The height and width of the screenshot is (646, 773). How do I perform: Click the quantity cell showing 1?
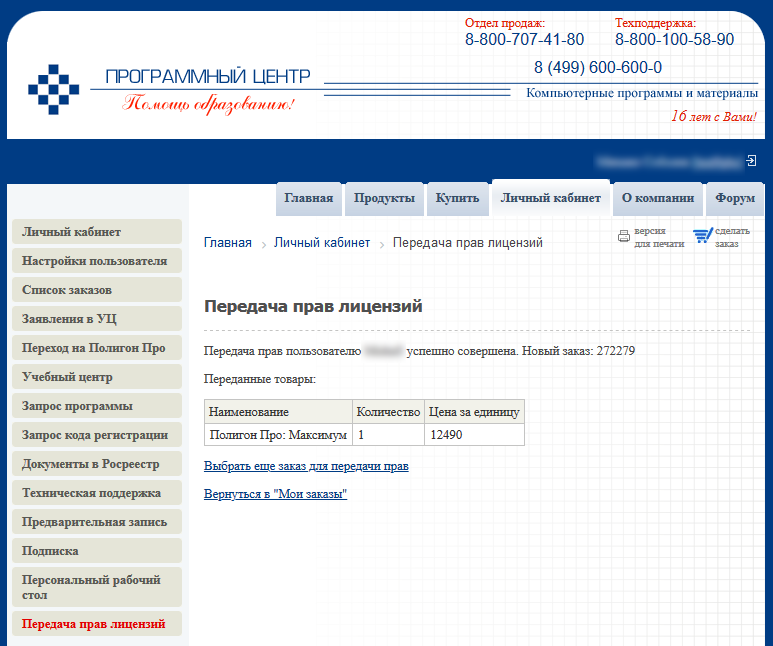388,435
